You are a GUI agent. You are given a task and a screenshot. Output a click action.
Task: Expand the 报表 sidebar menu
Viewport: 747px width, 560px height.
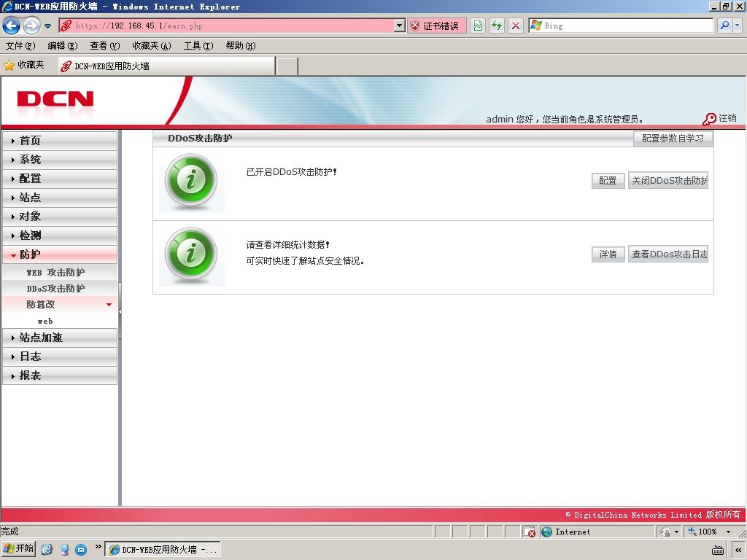[x=60, y=376]
